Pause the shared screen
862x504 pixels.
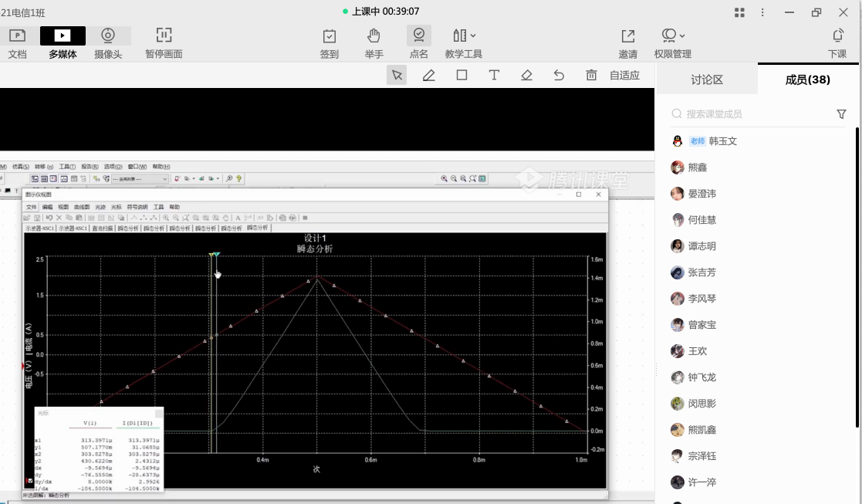[x=164, y=42]
